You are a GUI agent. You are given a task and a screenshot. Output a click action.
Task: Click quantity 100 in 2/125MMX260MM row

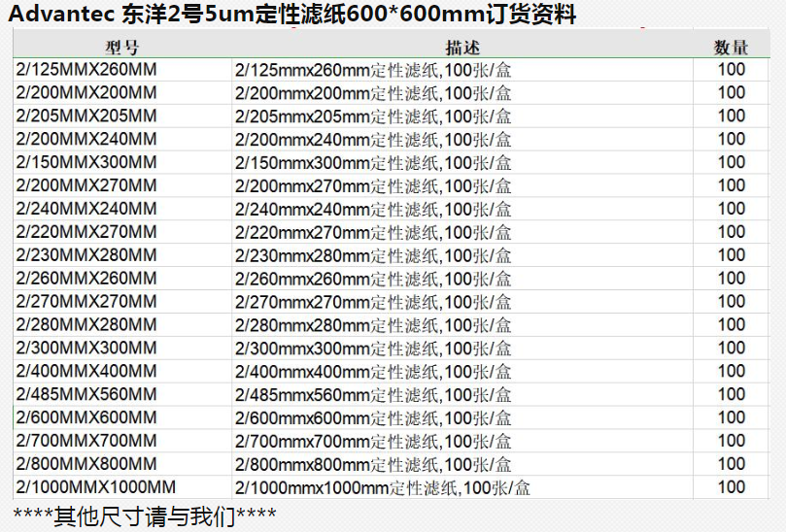click(x=732, y=69)
